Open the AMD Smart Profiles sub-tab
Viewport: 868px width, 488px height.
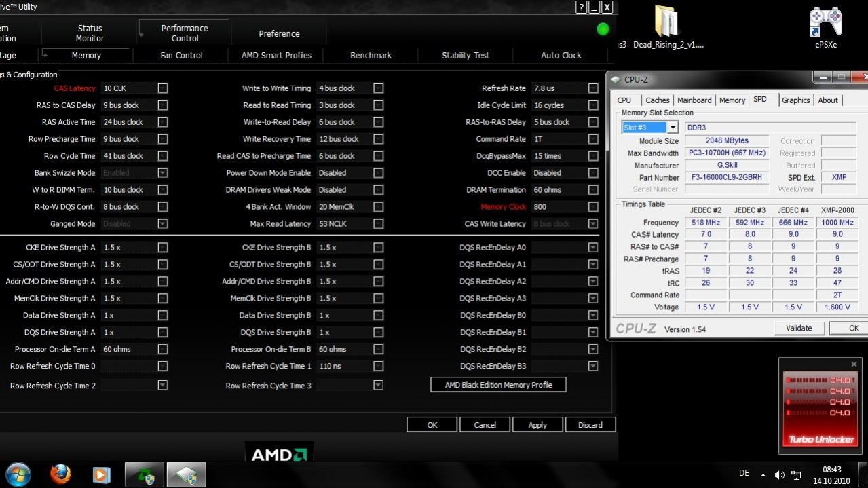point(276,56)
